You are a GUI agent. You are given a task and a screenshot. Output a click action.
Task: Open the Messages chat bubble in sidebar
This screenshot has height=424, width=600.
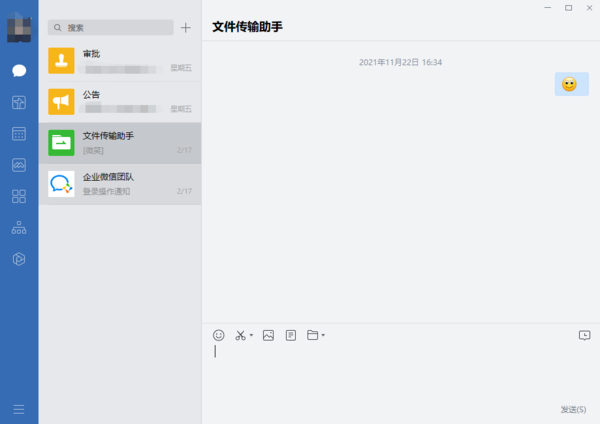tap(18, 70)
